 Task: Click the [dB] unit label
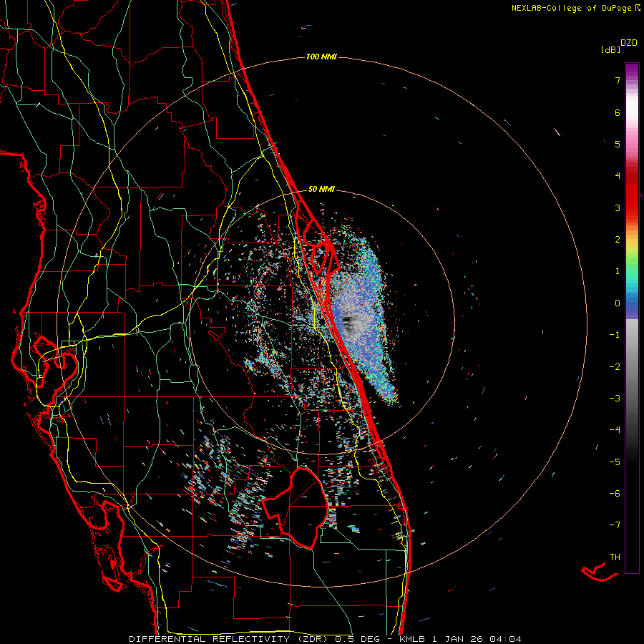(611, 49)
